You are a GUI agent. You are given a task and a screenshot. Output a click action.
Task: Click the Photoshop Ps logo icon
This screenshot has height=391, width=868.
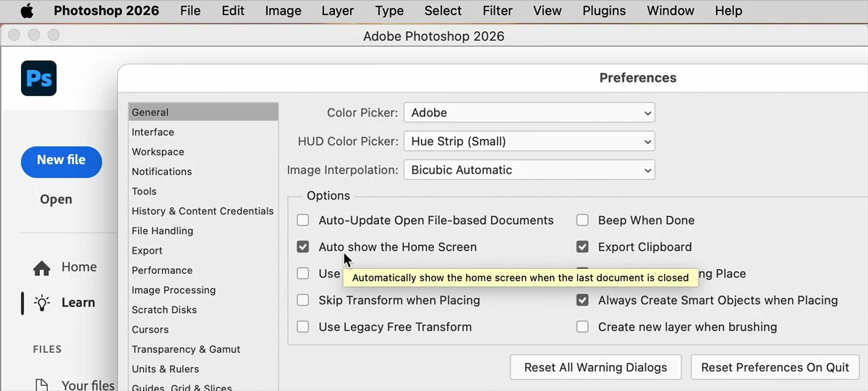(39, 78)
